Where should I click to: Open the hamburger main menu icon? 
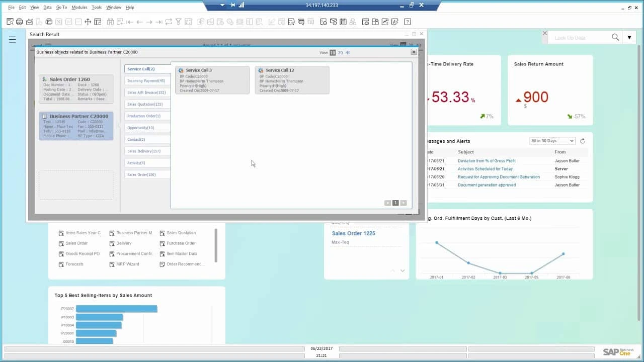point(13,39)
